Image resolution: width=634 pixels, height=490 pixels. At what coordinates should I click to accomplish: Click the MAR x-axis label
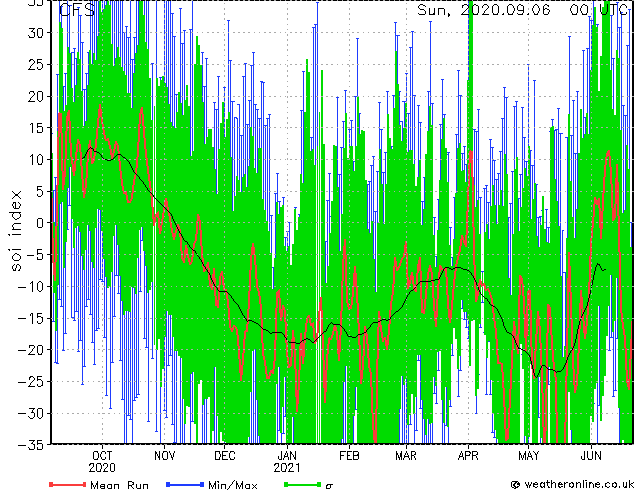coord(406,456)
